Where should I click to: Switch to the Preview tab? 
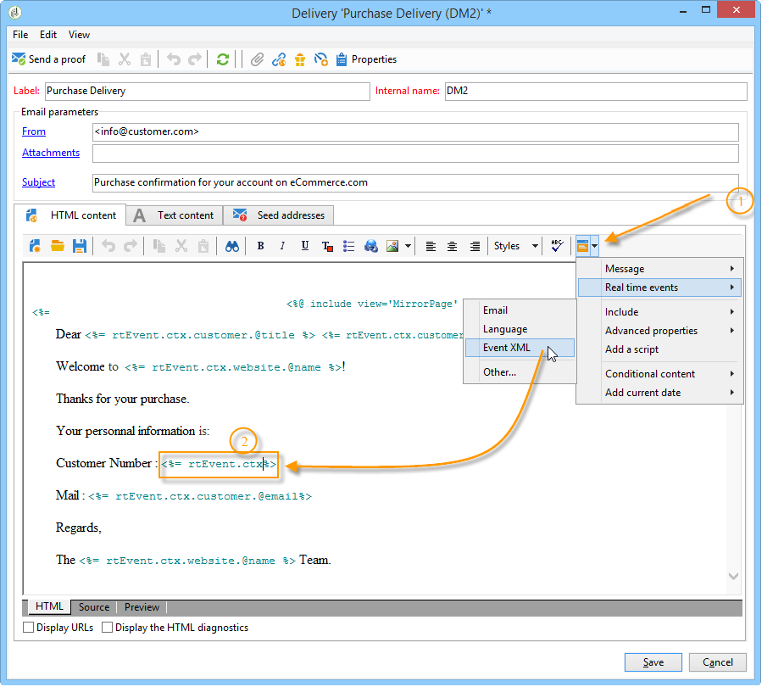click(x=142, y=607)
